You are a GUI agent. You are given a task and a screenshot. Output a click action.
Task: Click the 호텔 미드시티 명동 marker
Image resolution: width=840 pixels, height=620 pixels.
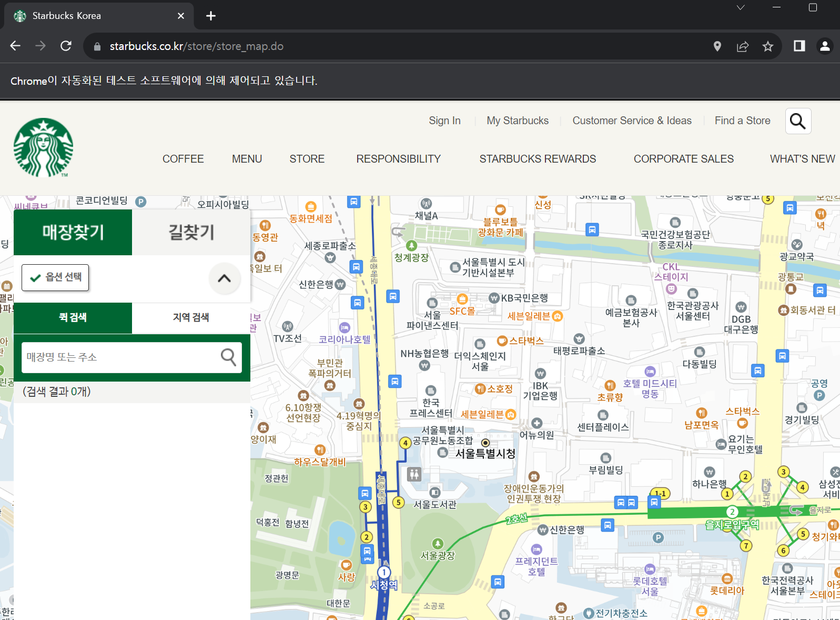(x=650, y=372)
